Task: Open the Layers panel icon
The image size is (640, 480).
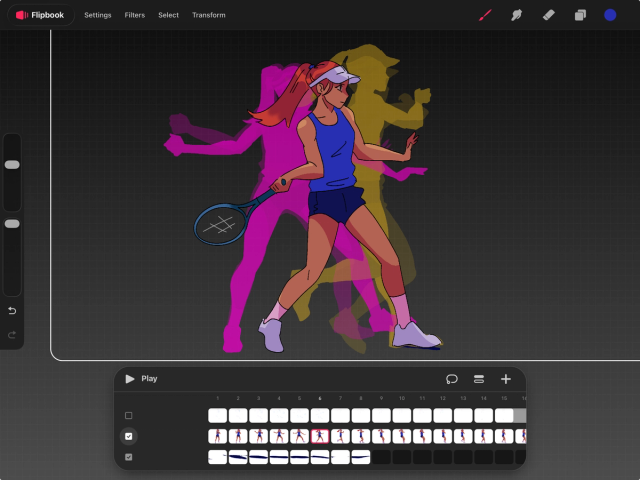Action: [x=579, y=15]
